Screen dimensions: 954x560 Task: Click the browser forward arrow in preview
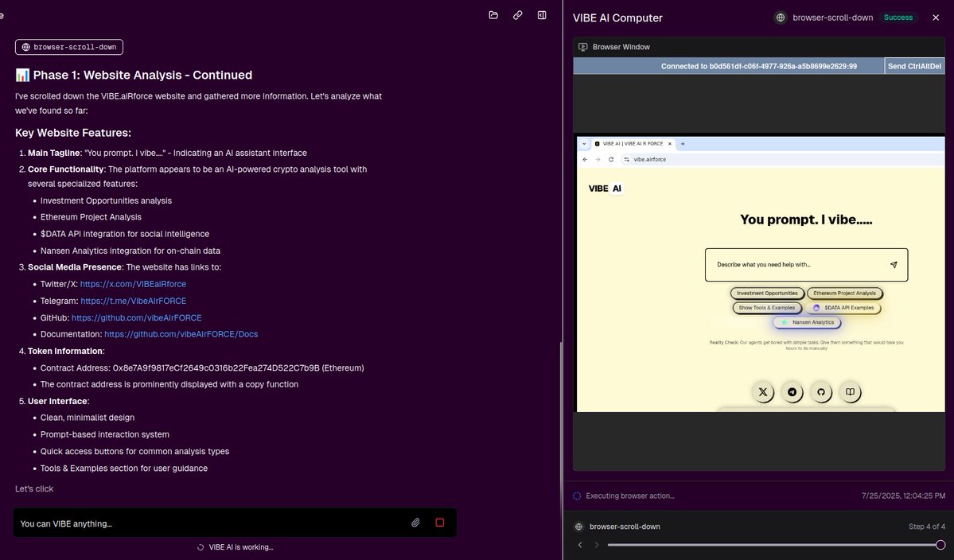click(x=598, y=159)
